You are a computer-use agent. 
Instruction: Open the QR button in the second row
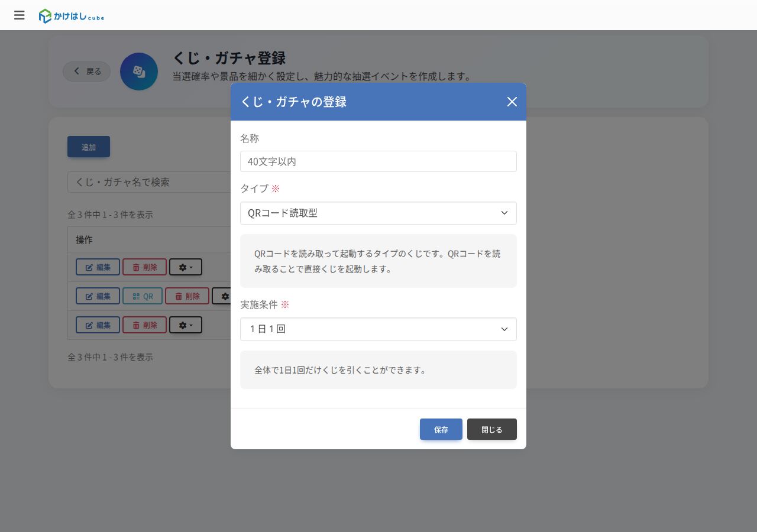pyautogui.click(x=143, y=296)
